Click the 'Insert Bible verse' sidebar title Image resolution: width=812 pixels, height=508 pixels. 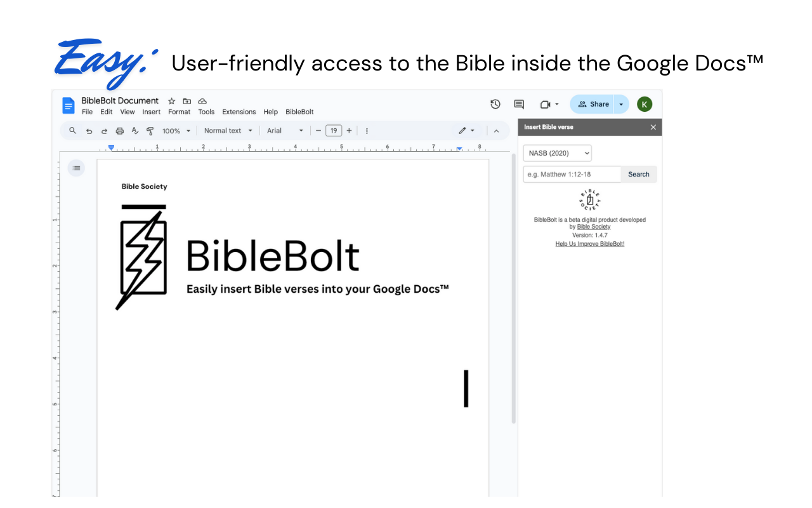tap(549, 127)
